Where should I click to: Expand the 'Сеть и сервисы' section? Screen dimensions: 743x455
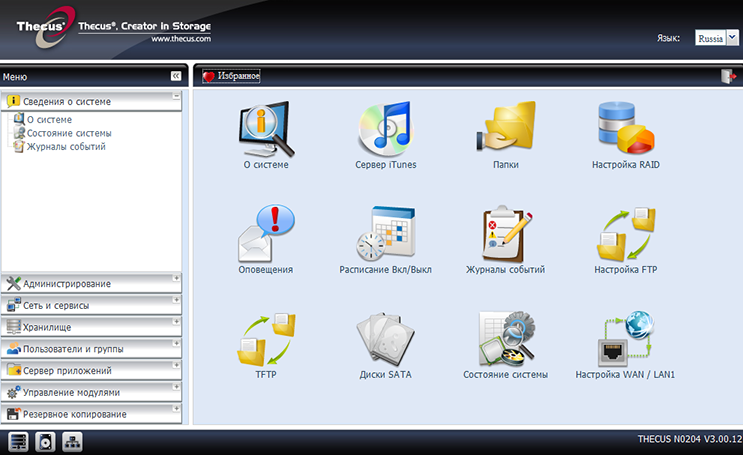176,300
